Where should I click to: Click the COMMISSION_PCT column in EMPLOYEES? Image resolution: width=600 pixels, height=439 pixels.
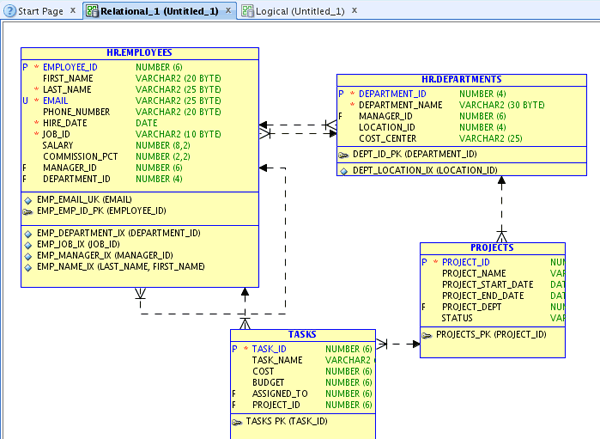coord(80,157)
